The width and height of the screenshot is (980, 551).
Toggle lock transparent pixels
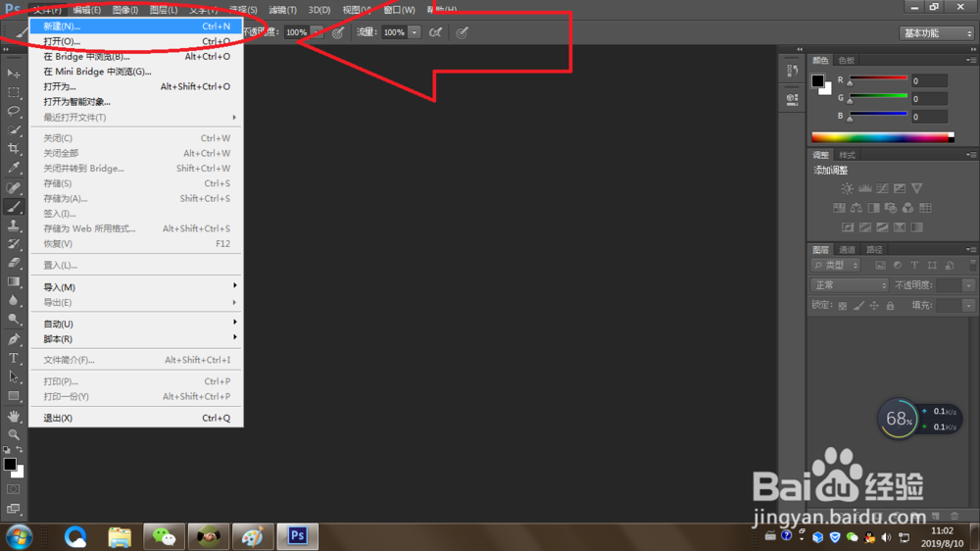pos(843,306)
